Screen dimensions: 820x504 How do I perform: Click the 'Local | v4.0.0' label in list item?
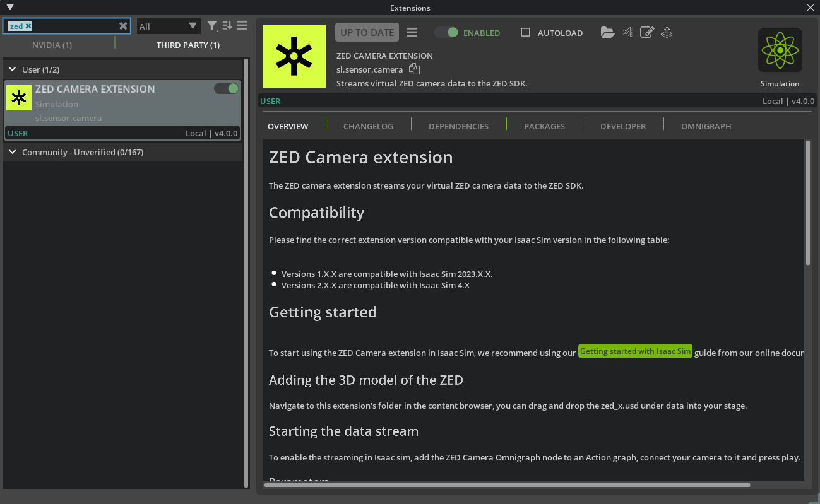tap(211, 133)
